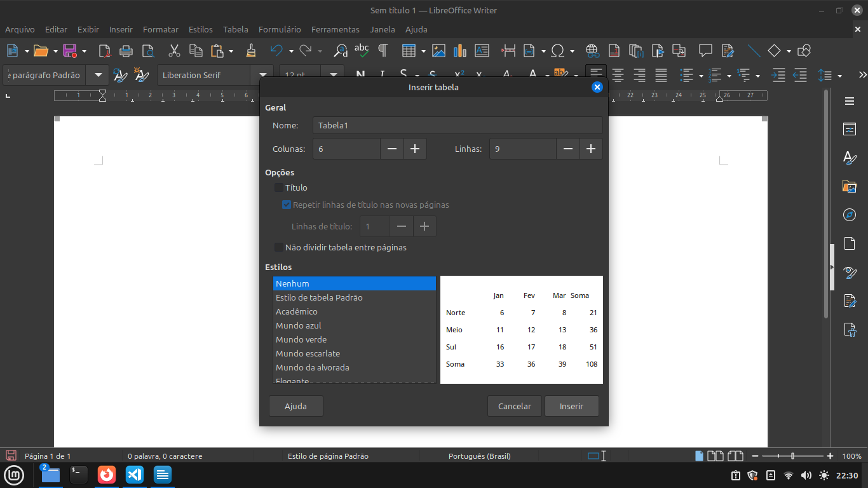868x488 pixels.
Task: Open the Save options dropdown arrow
Action: [x=84, y=51]
